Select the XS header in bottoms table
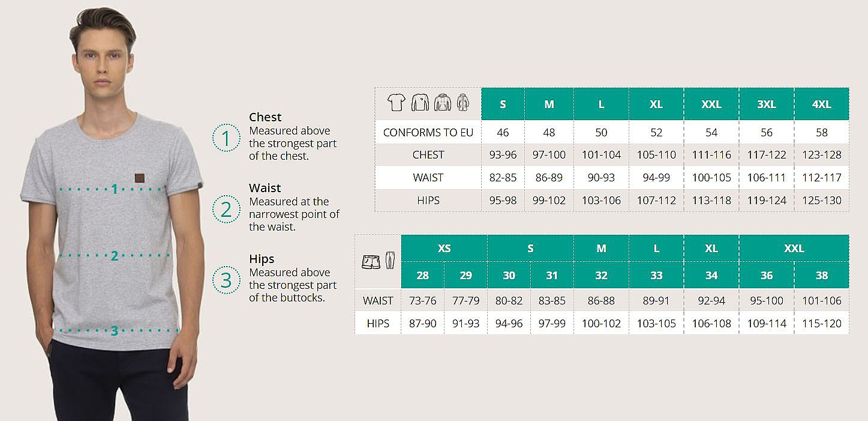 (x=444, y=248)
